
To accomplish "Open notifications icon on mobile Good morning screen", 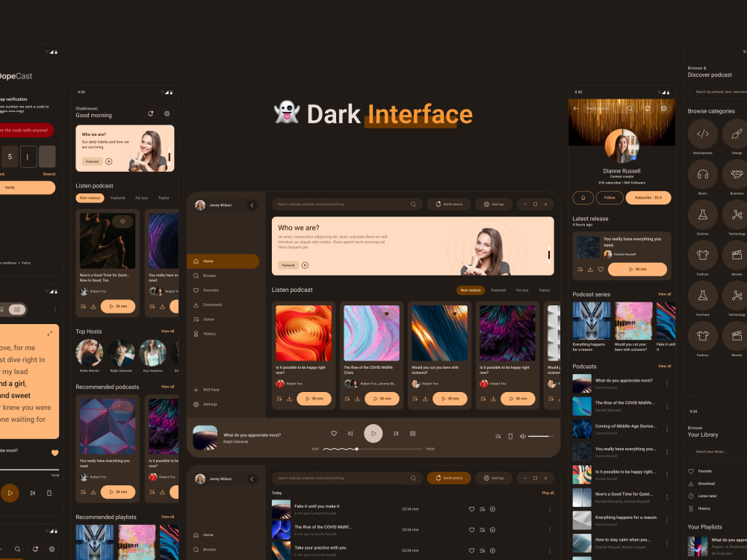I will (151, 113).
